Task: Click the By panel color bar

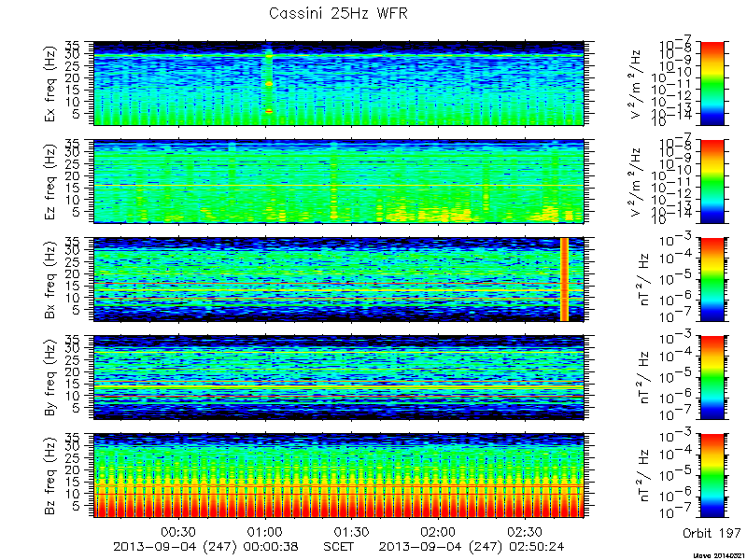Action: (712, 378)
